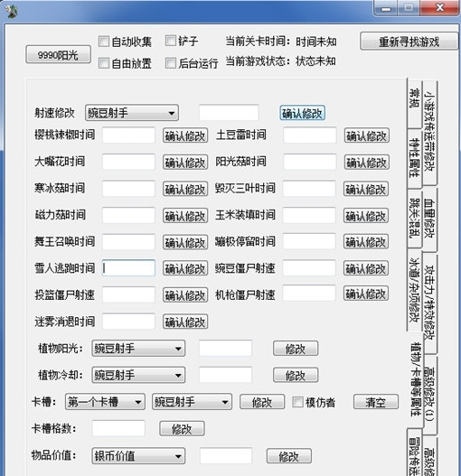Click the 重新寻找游戏 button
This screenshot has width=461, height=476.
click(x=409, y=42)
